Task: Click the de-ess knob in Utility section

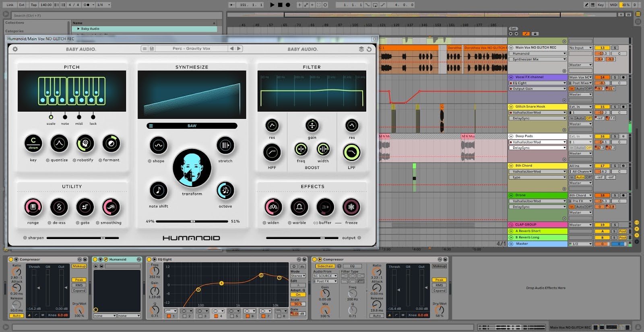Action: click(59, 207)
